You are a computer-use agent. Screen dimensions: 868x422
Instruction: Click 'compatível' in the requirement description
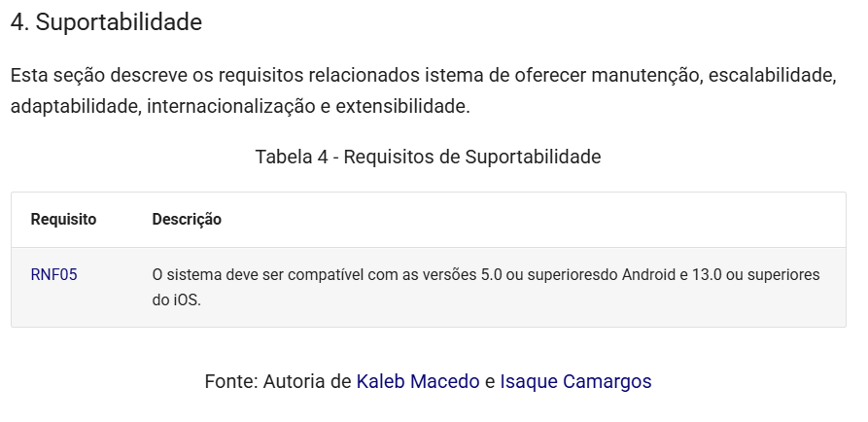click(314, 274)
